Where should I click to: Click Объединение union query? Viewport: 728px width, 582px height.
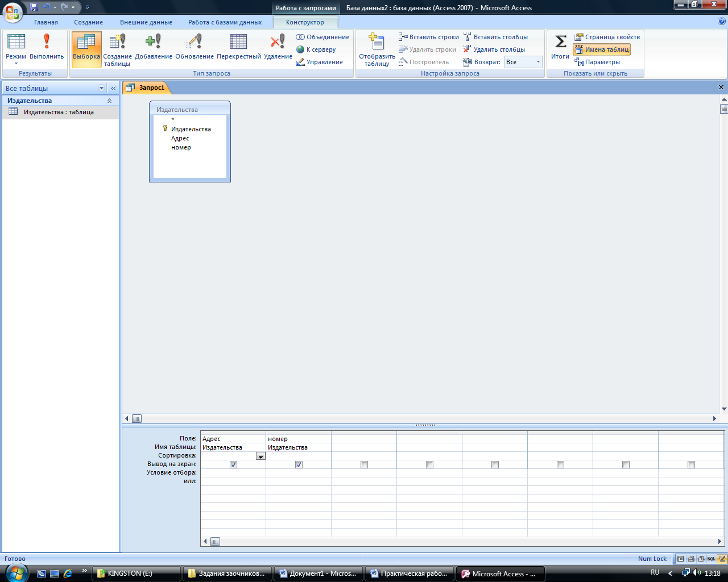(x=322, y=37)
